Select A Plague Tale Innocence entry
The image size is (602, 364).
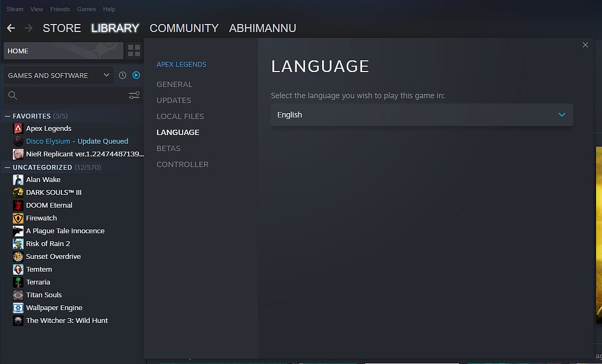click(65, 231)
